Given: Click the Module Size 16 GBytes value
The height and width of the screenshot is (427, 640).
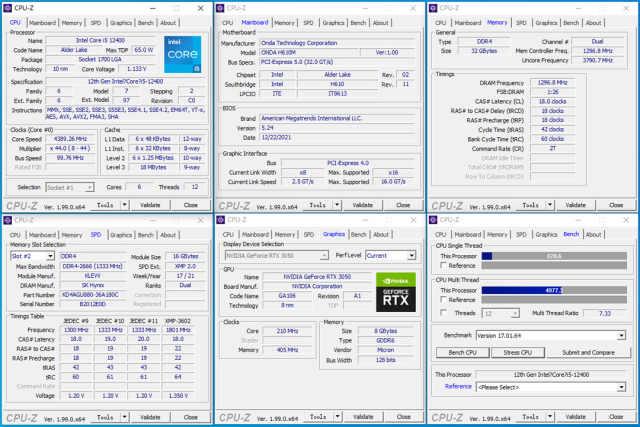Looking at the screenshot, I should [x=186, y=256].
